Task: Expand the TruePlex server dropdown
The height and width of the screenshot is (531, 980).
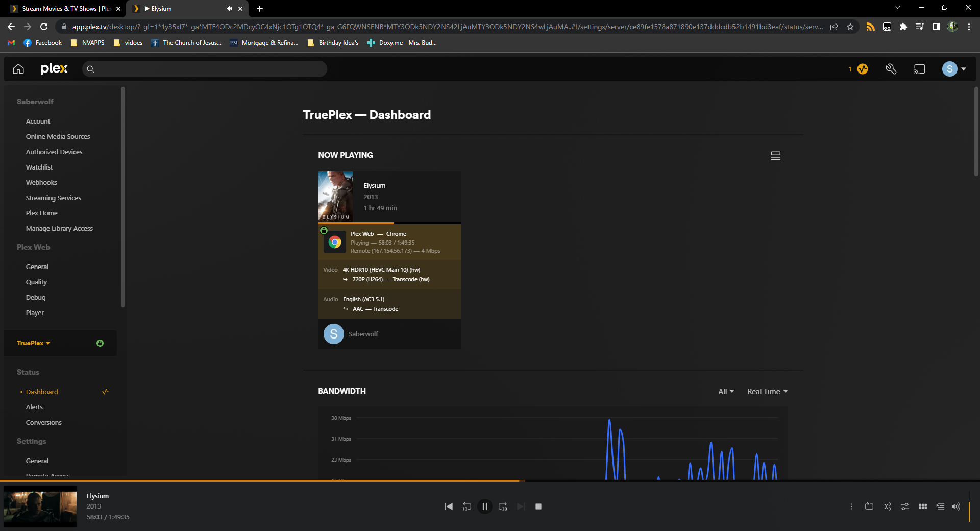Action: pos(34,343)
